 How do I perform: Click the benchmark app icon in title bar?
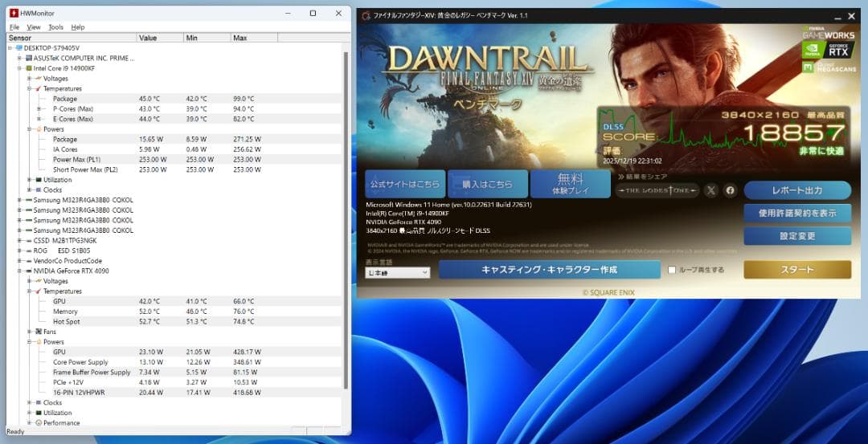tap(366, 15)
